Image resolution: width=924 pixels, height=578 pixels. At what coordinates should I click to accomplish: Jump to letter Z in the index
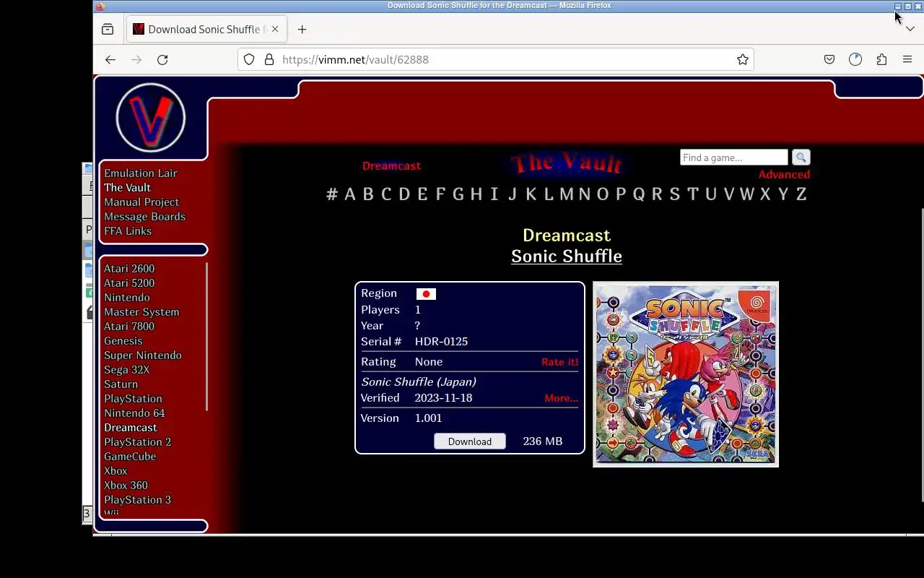tap(801, 194)
